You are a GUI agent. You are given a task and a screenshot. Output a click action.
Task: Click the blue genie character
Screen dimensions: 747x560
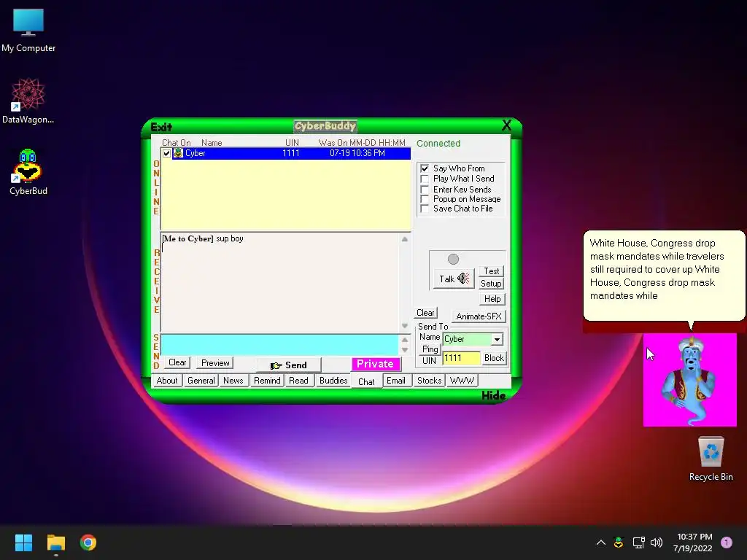[x=689, y=379]
